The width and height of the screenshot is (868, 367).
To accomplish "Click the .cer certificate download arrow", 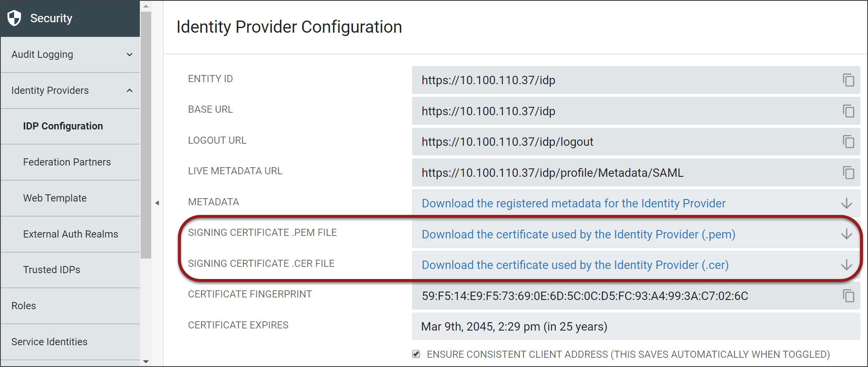I will [x=847, y=265].
